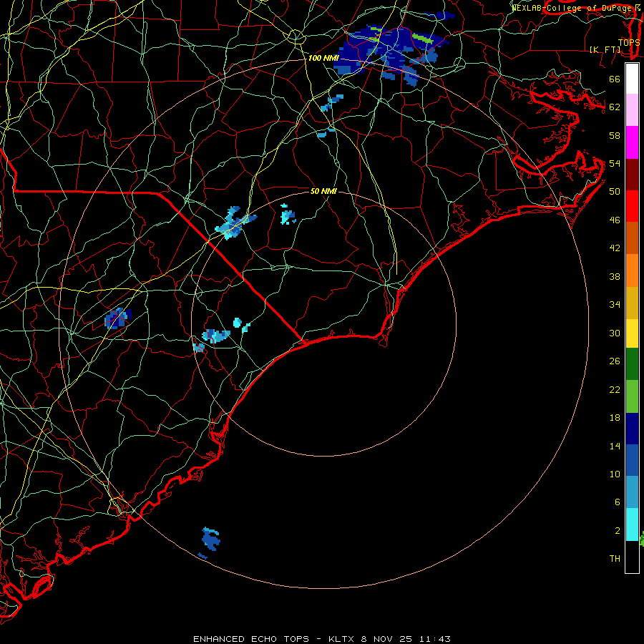Pick the magenta legend color band
This screenshot has height=644, width=644.
632,142
